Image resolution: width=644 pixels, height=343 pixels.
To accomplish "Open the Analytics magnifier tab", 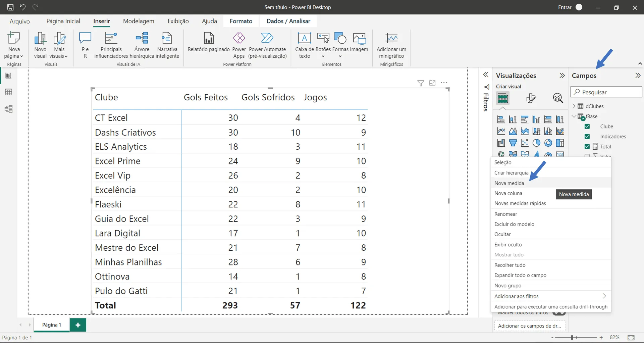I will coord(558,98).
